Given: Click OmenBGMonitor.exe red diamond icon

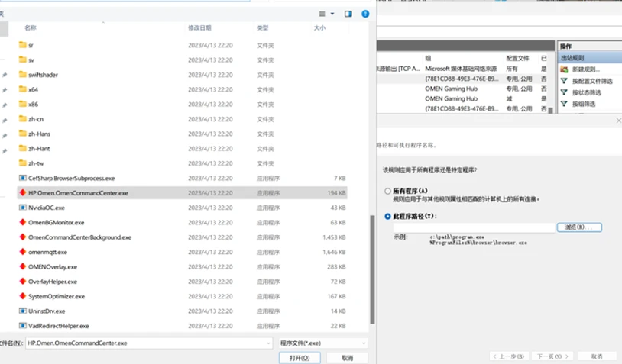Looking at the screenshot, I should click(x=23, y=222).
